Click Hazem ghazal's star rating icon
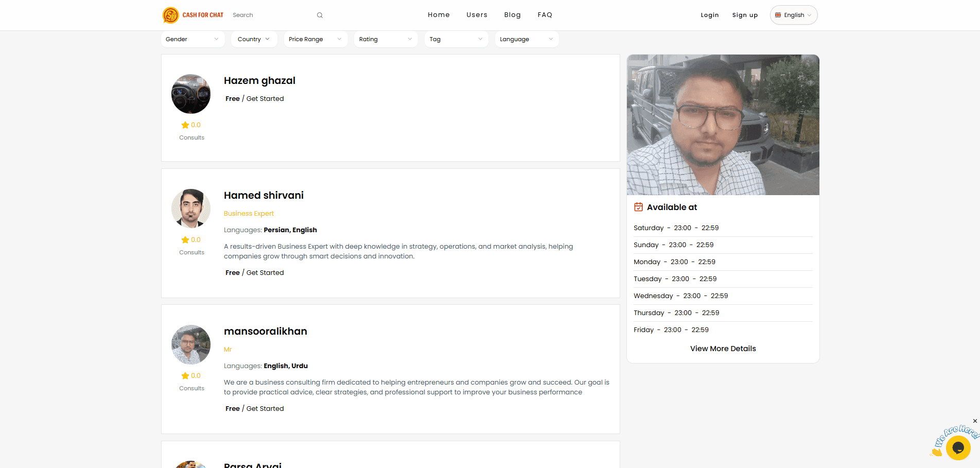 185,125
